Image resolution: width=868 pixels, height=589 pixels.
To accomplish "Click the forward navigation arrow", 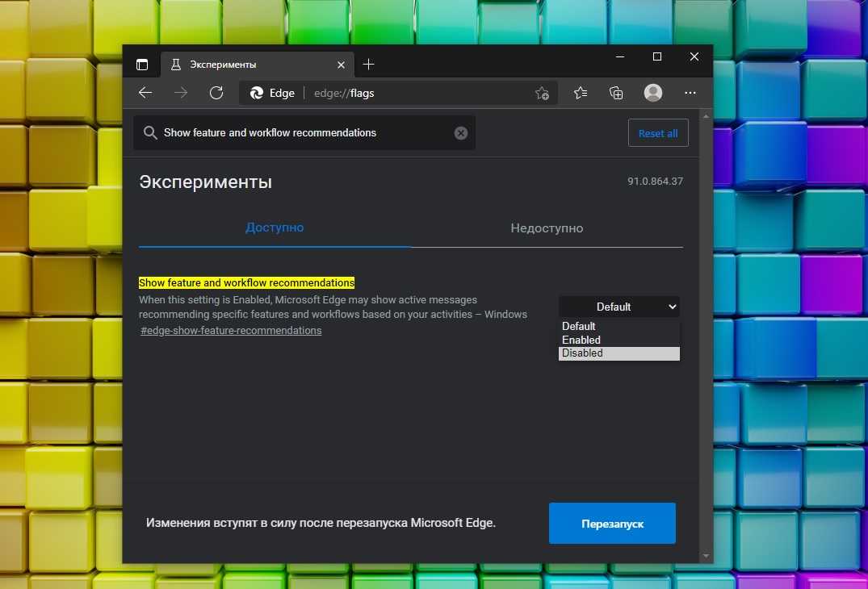I will pos(181,93).
